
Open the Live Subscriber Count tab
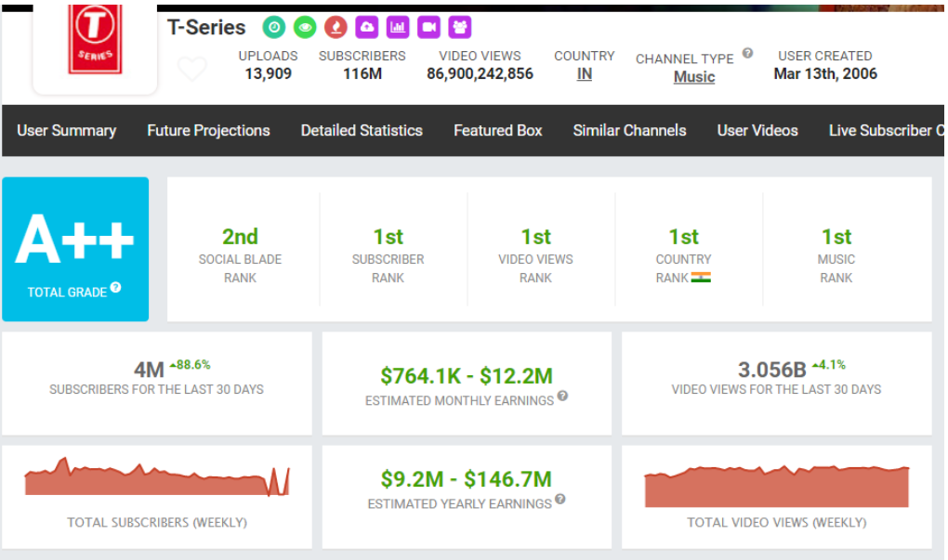(887, 131)
